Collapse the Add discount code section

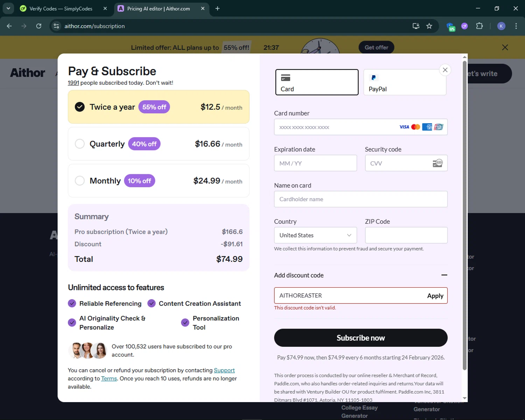(444, 275)
